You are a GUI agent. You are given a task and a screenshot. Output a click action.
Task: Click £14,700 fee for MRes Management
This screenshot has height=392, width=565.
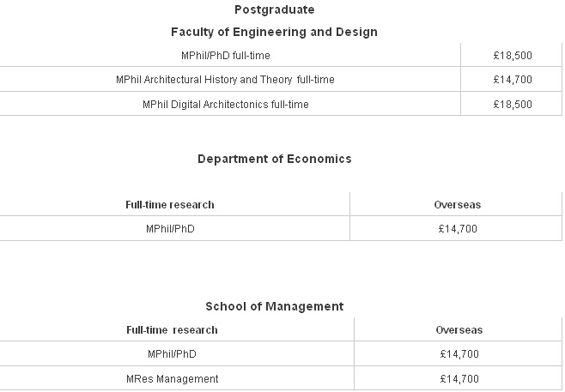(459, 379)
